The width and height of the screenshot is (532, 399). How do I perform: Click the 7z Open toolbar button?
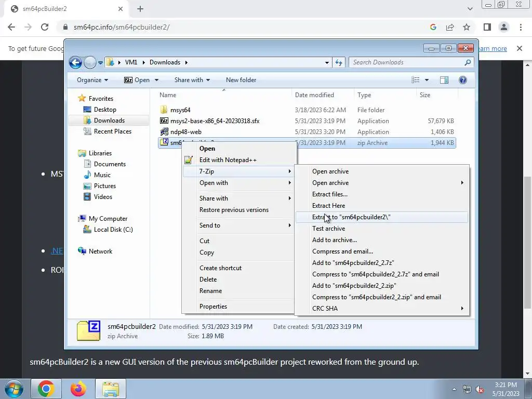coord(137,80)
